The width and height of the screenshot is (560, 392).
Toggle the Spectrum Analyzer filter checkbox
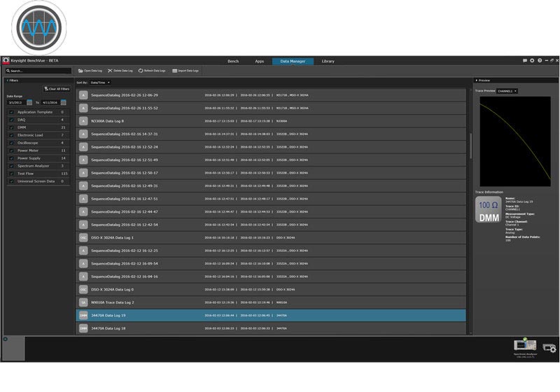pyautogui.click(x=11, y=166)
